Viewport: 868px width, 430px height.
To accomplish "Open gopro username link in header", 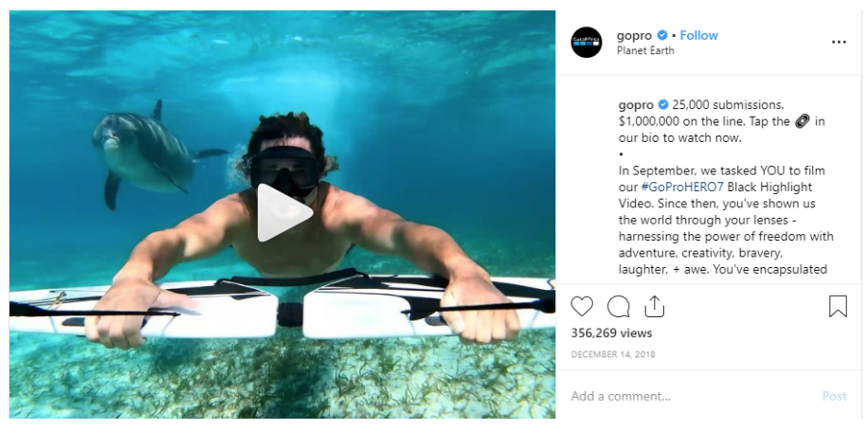I will pyautogui.click(x=634, y=35).
